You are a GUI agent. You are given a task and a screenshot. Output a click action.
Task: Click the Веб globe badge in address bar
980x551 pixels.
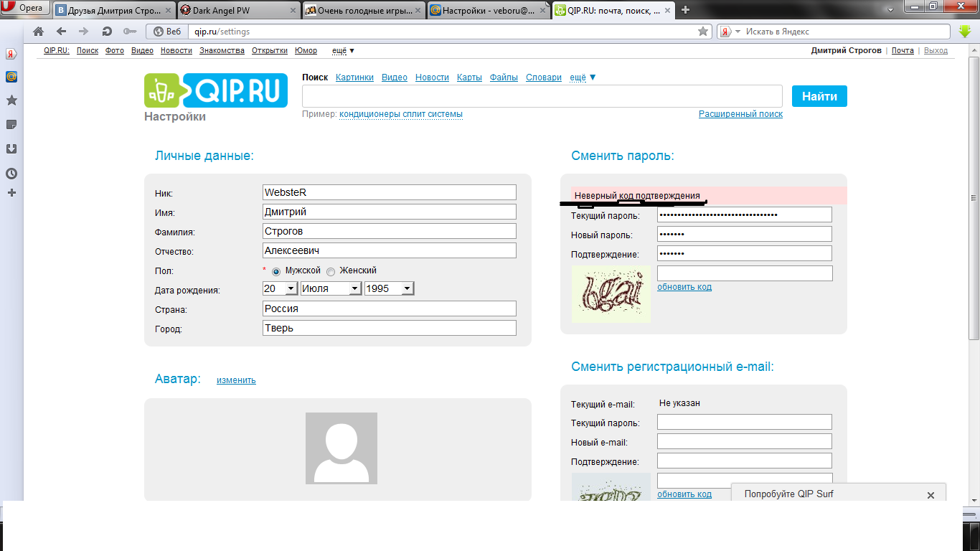pos(167,32)
